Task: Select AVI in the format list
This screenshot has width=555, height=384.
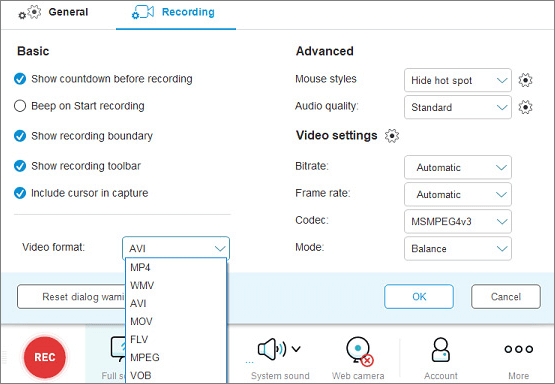Action: (x=176, y=304)
